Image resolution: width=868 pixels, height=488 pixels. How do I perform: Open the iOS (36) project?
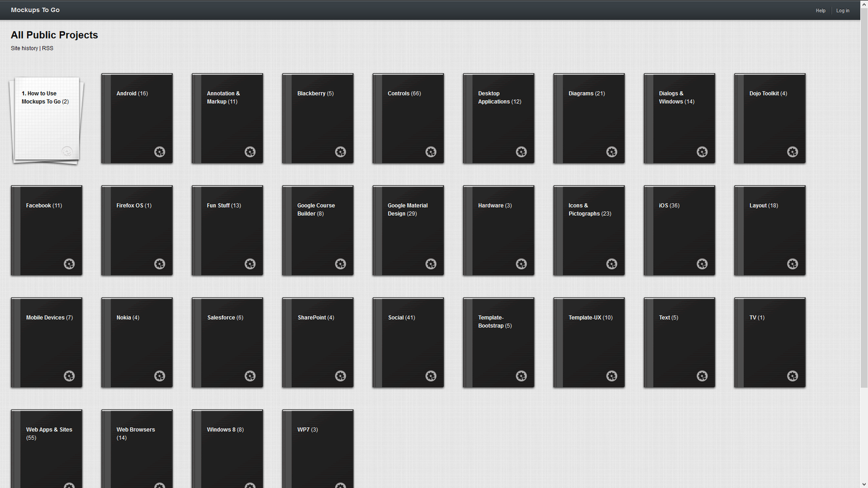click(679, 230)
